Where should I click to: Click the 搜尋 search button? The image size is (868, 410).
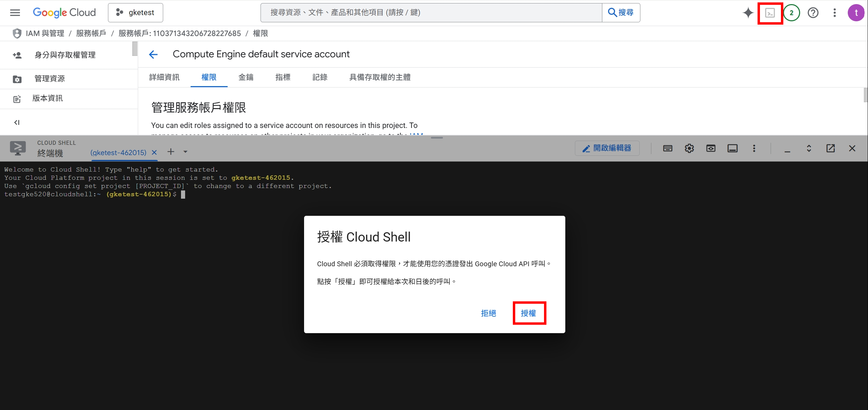621,13
